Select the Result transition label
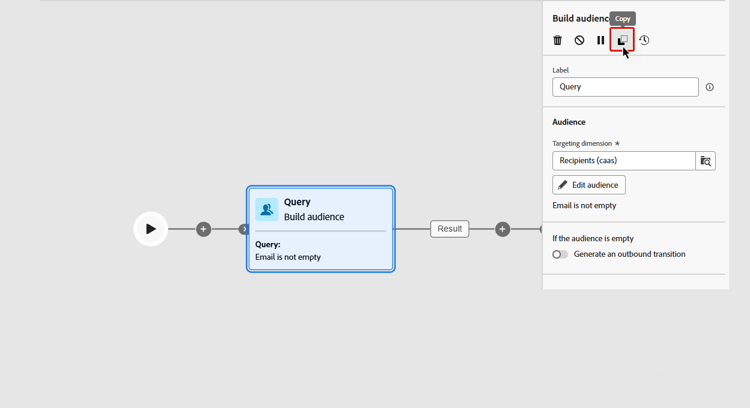Screen dimensions: 750x408 (450, 229)
